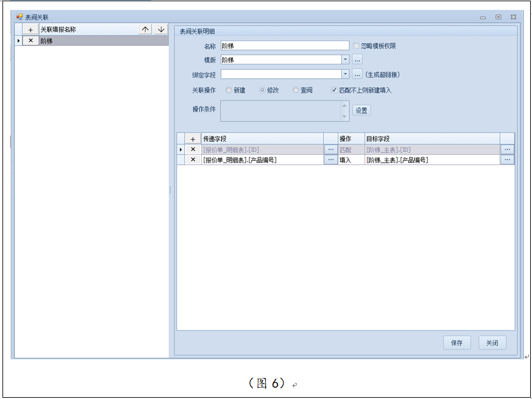Select the 新建 radio option
Screen dimensions: 532x399
coord(229,90)
